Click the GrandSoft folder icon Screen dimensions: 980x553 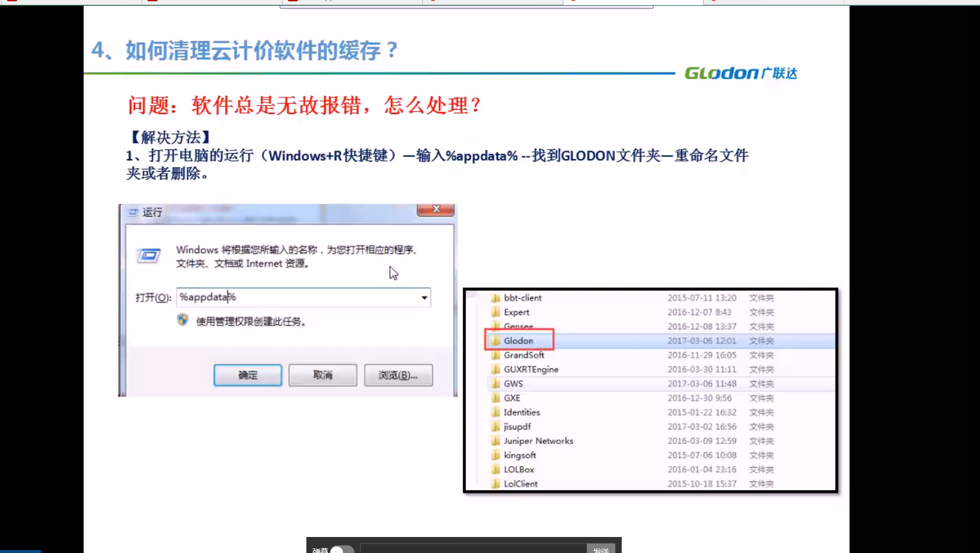tap(495, 355)
